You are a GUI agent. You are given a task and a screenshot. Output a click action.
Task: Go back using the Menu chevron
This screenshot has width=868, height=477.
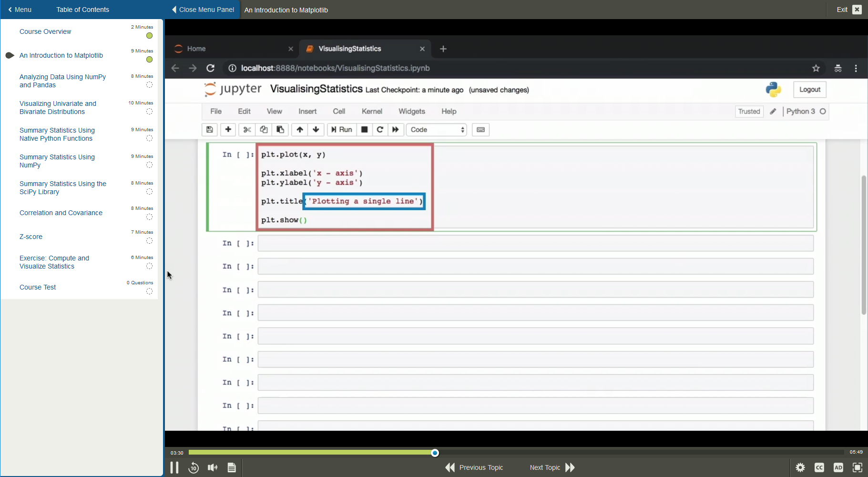[x=20, y=10]
